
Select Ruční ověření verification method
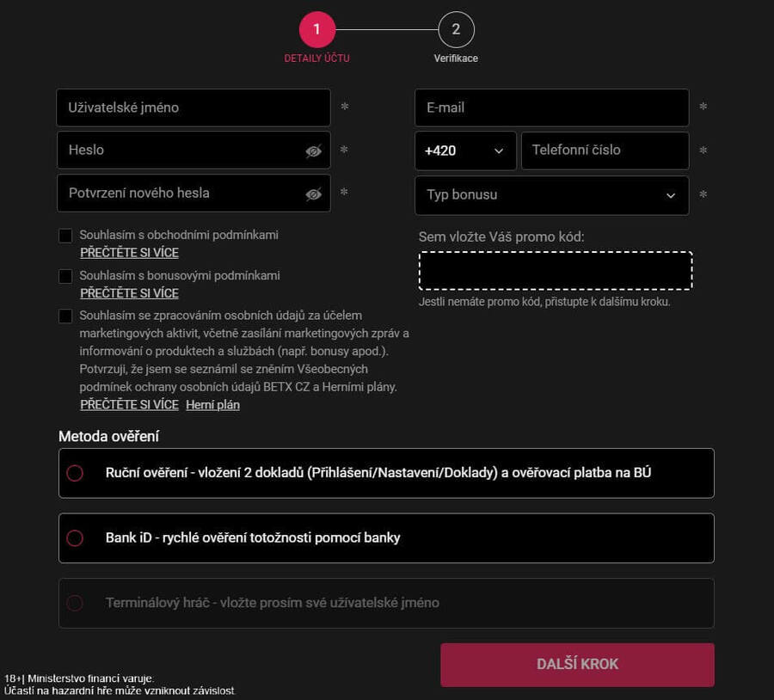coord(75,473)
